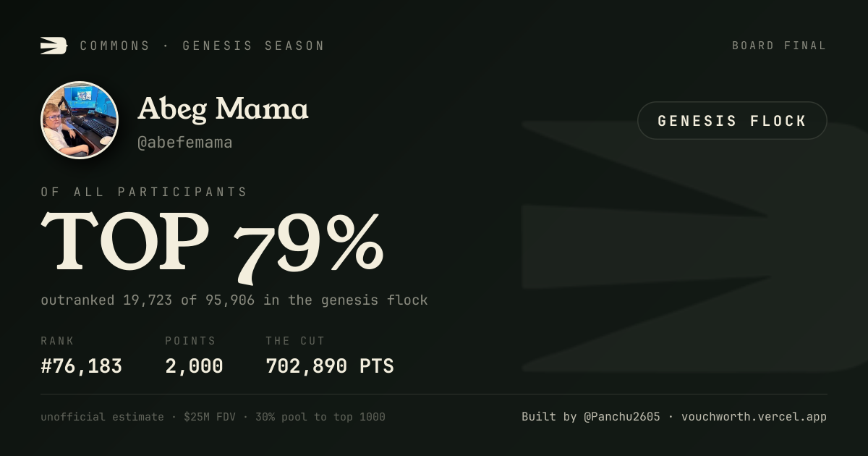Click the unofficial estimate $25M FDV footnote

(213, 417)
